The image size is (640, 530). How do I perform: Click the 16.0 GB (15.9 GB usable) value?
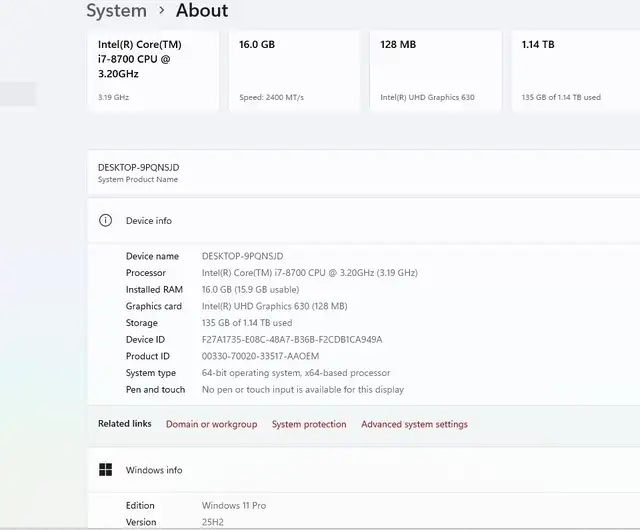tap(250, 289)
